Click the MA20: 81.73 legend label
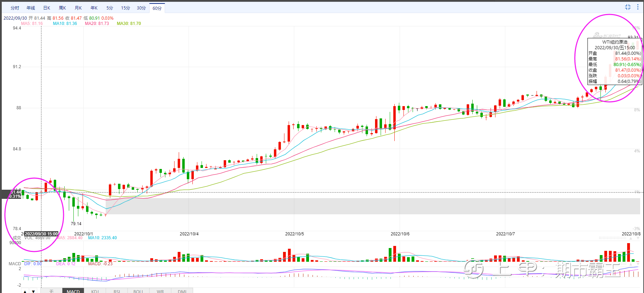This screenshot has width=644, height=293. (x=97, y=24)
